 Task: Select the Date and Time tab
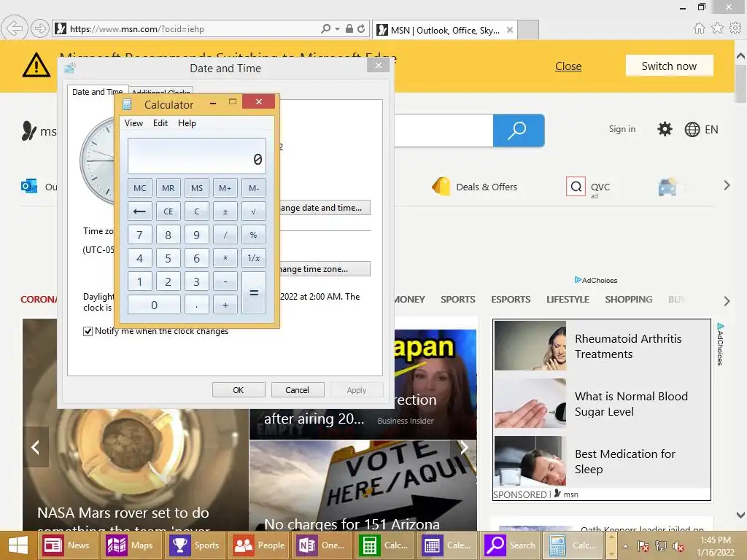tap(98, 92)
